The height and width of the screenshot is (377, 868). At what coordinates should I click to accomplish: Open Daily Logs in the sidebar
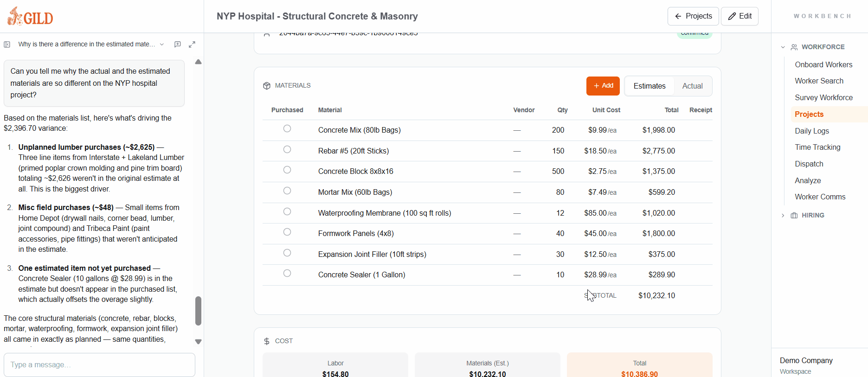[x=812, y=131]
